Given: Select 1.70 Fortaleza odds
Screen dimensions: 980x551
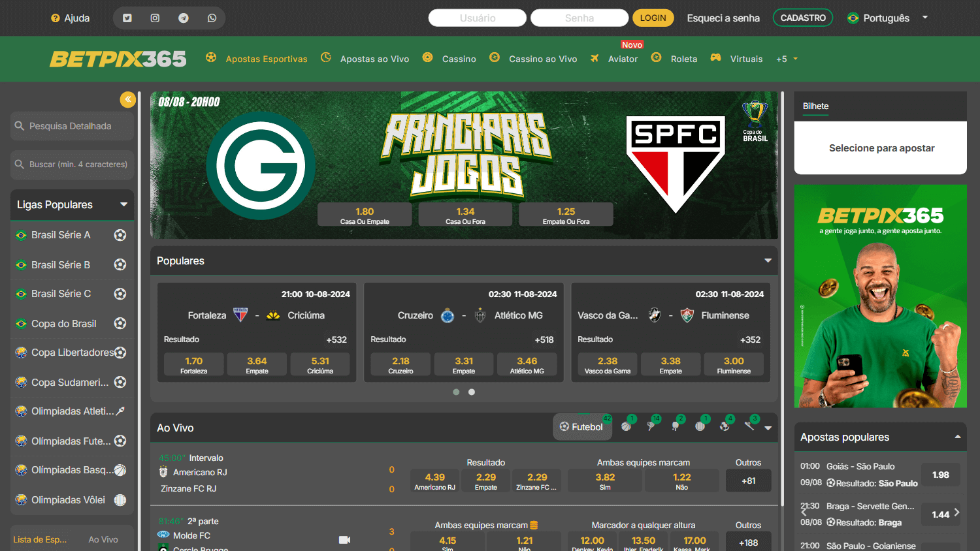Looking at the screenshot, I should 194,364.
